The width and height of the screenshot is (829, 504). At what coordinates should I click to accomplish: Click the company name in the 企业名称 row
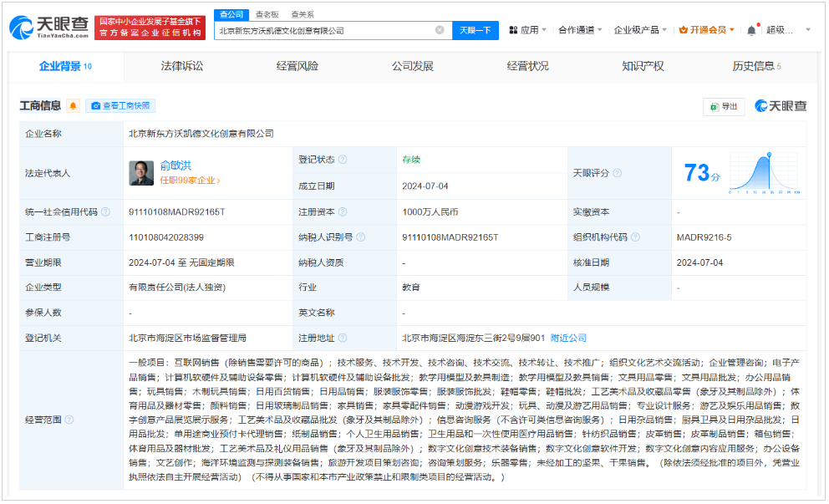(x=201, y=134)
